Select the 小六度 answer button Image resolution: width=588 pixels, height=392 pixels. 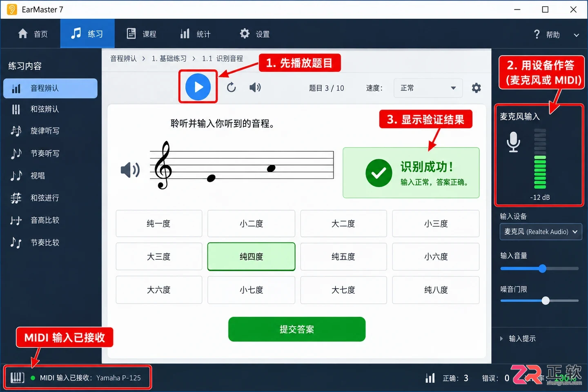coord(436,256)
